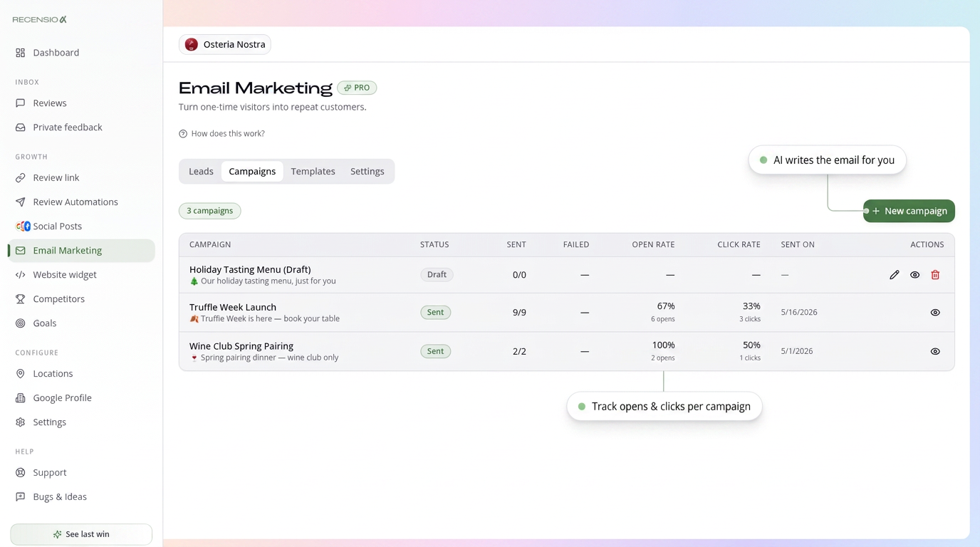The width and height of the screenshot is (980, 547).
Task: Click Track opens & clicks per campaign tooltip
Action: [x=664, y=407]
